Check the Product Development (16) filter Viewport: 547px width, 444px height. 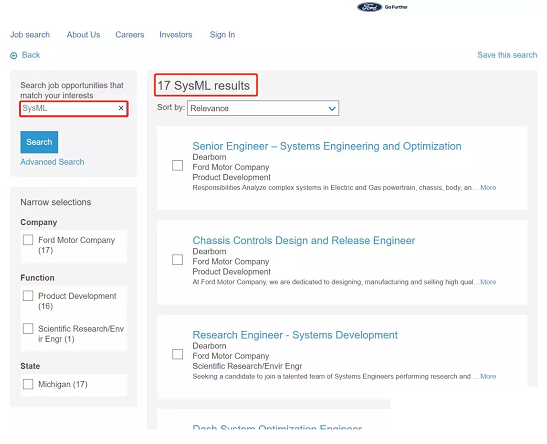tap(28, 296)
